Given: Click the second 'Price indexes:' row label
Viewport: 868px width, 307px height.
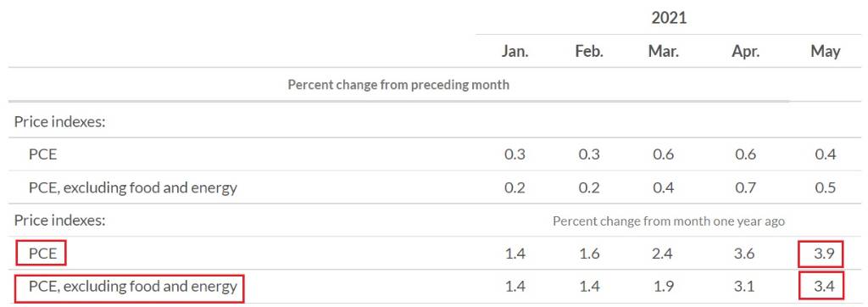Looking at the screenshot, I should coord(60,220).
